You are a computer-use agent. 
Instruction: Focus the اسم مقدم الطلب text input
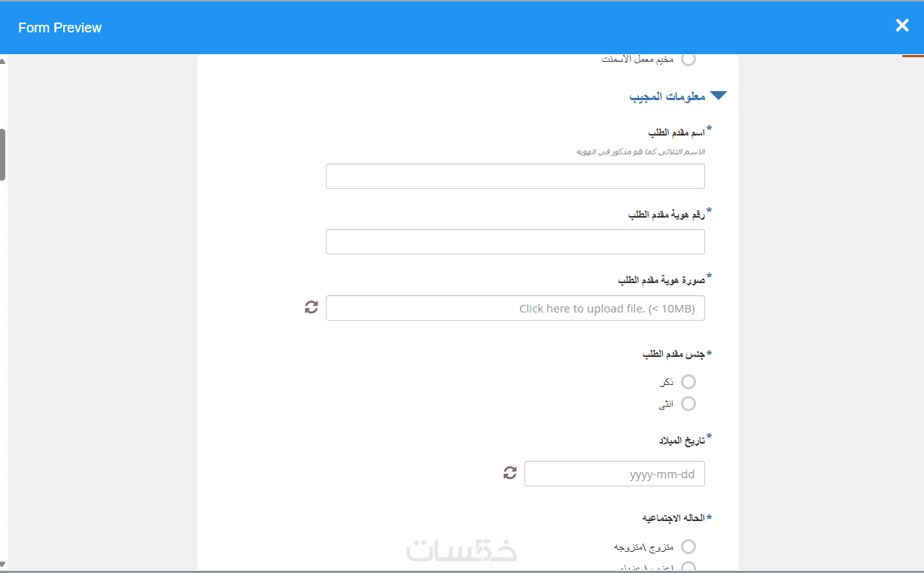point(515,176)
